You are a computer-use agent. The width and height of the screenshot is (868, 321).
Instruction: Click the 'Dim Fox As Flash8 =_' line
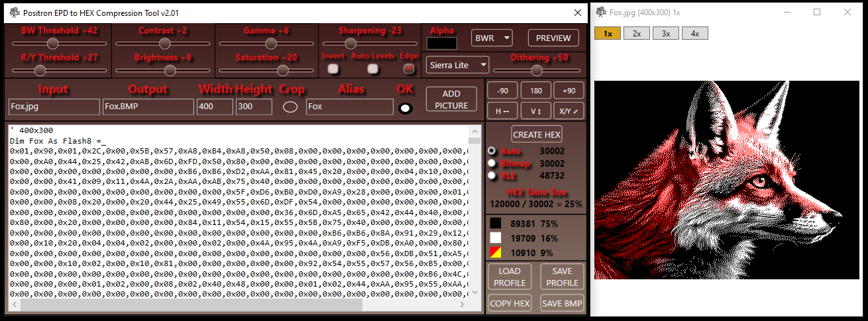58,141
